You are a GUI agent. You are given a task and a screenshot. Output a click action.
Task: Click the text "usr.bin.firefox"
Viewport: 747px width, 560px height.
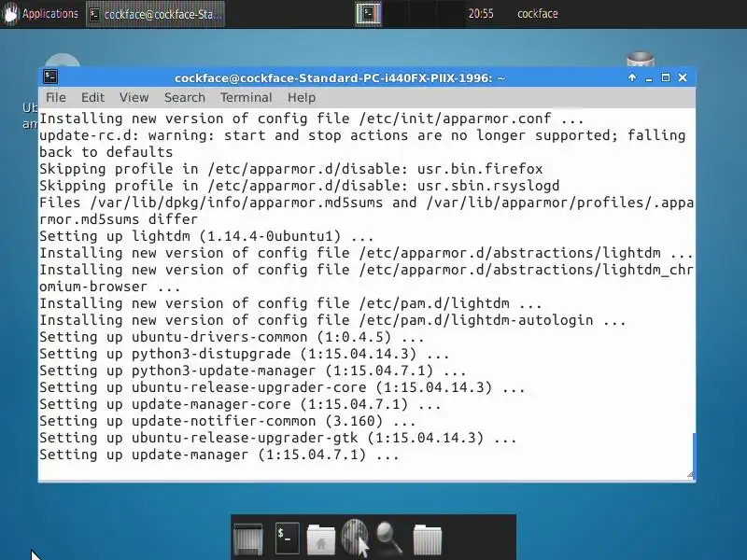coord(480,169)
